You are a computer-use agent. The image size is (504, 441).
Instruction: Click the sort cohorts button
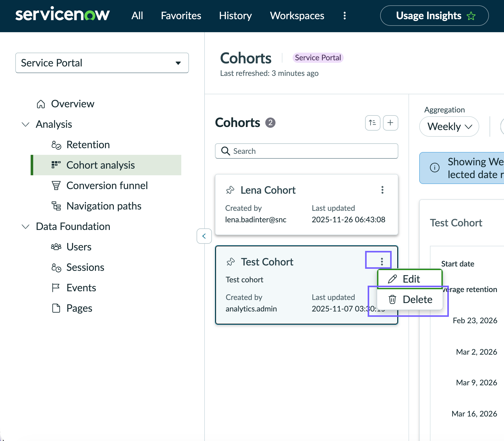(373, 123)
